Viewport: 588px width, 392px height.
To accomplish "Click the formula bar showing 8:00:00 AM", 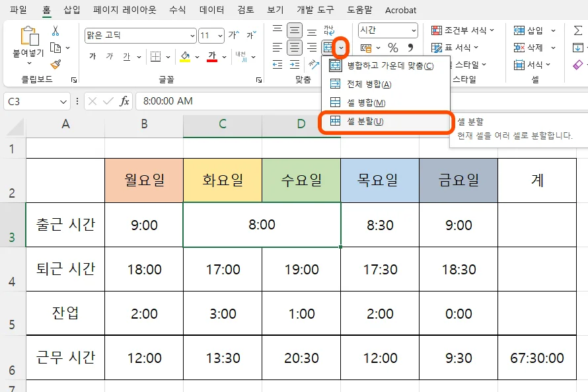I will tap(229, 101).
